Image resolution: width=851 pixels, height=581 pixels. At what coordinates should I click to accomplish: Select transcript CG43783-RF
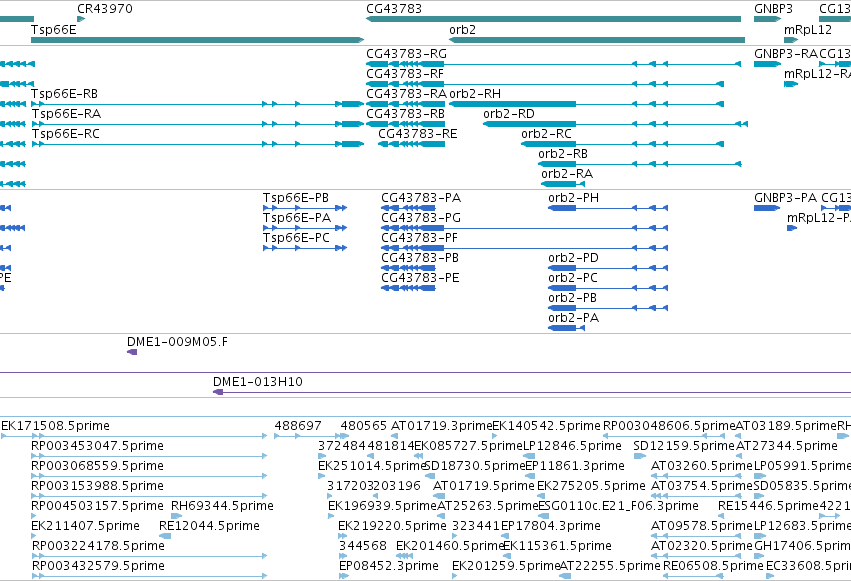pos(545,84)
